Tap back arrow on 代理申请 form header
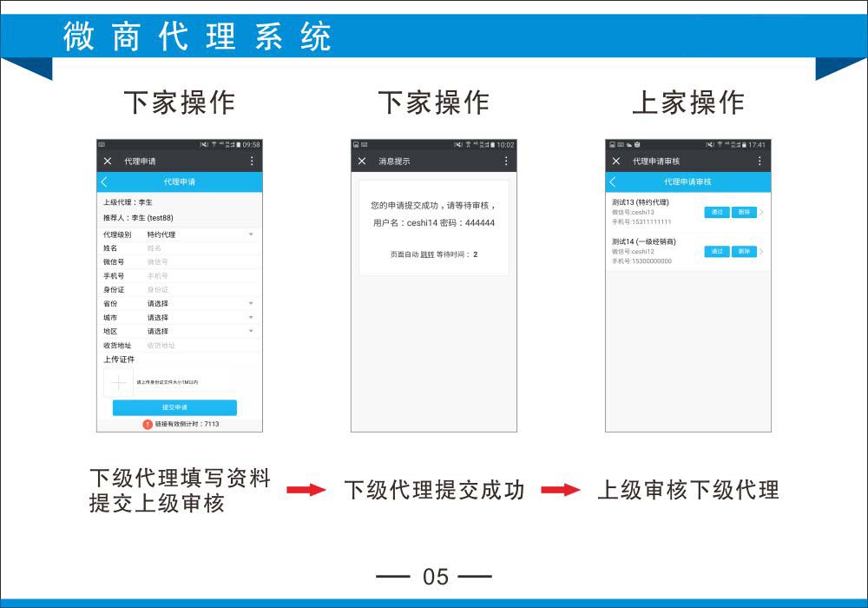Image resolution: width=868 pixels, height=608 pixels. pyautogui.click(x=105, y=182)
